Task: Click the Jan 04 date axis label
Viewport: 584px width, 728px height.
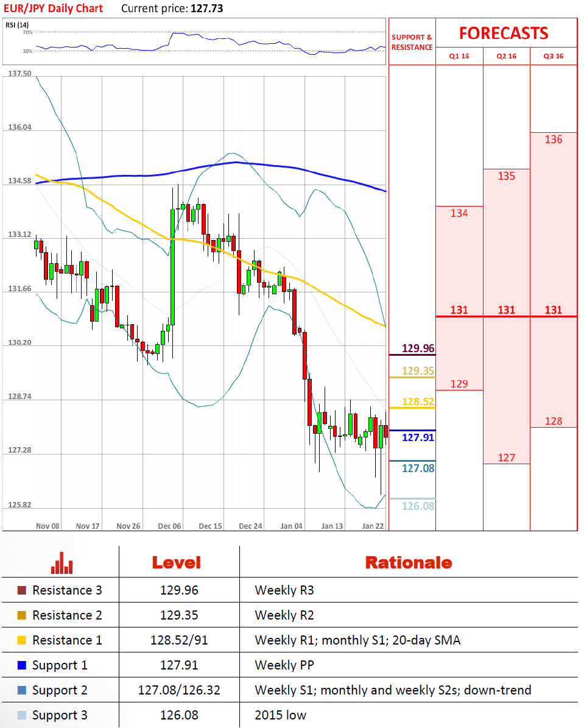Action: click(292, 526)
